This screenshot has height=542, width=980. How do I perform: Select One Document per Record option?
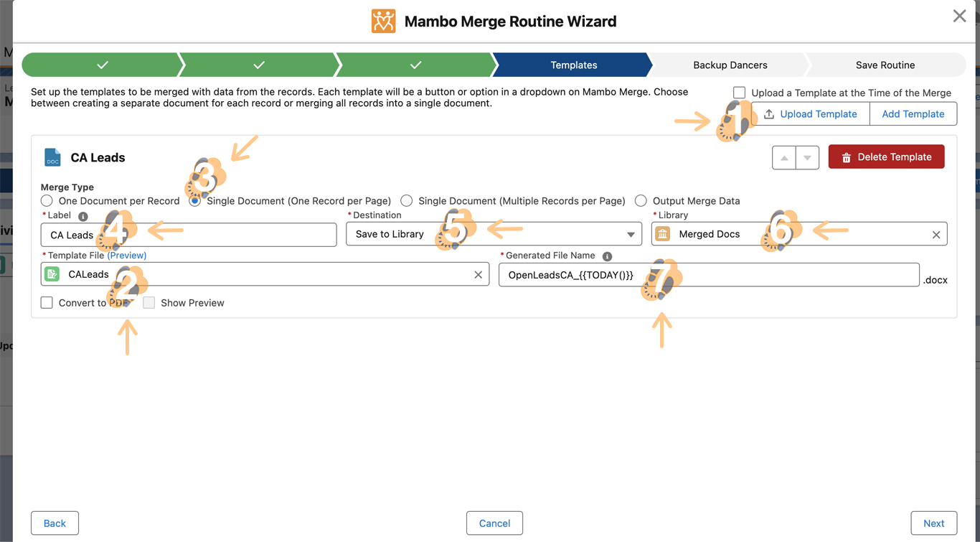pyautogui.click(x=47, y=201)
